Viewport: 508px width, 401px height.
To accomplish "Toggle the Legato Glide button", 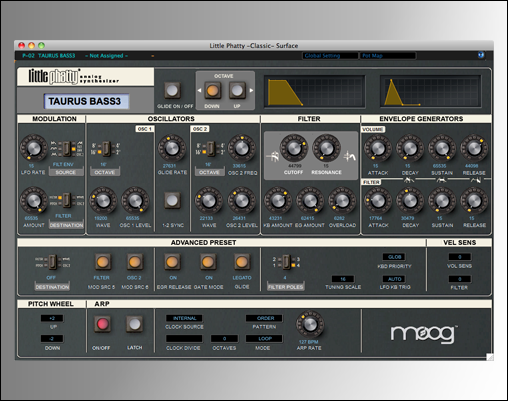I will pos(242,262).
